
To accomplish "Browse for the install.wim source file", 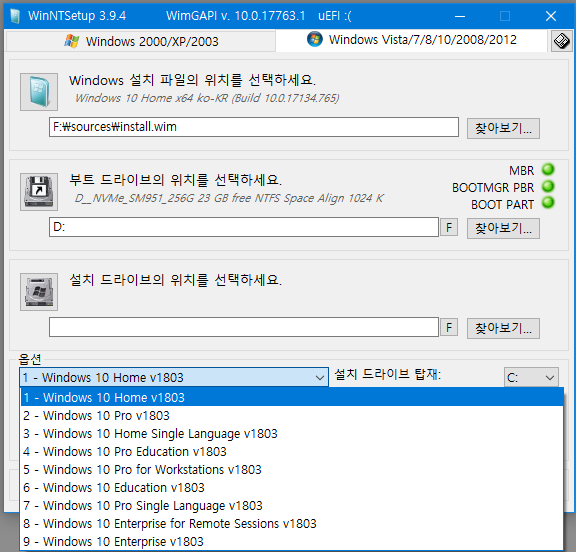I will tap(503, 128).
